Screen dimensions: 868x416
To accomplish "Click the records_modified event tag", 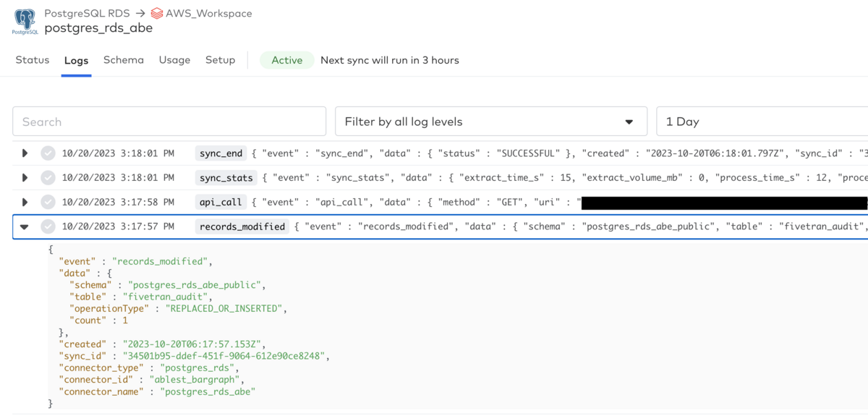I will pos(242,227).
